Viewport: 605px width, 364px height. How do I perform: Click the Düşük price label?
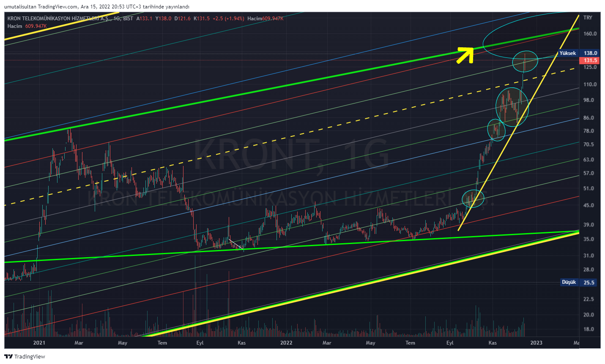coord(569,282)
